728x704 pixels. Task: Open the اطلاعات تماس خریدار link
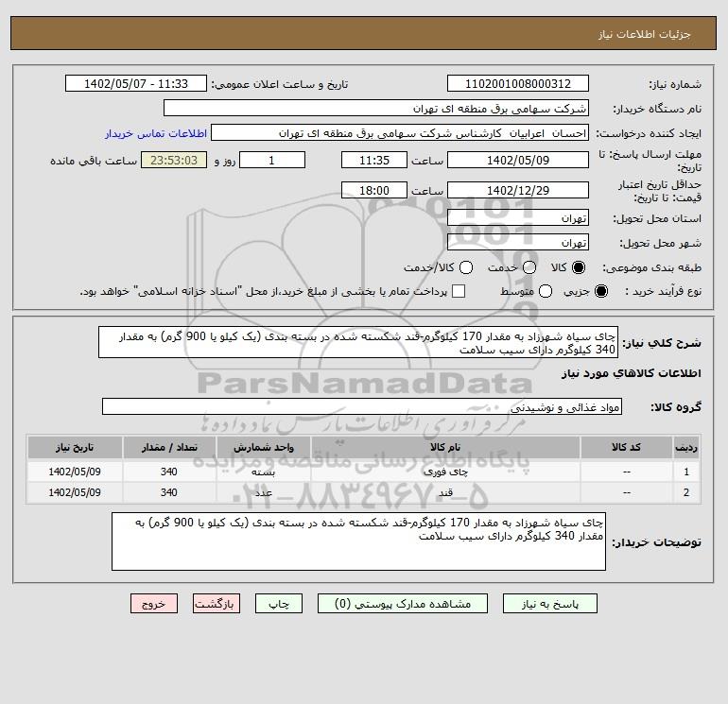pos(156,133)
